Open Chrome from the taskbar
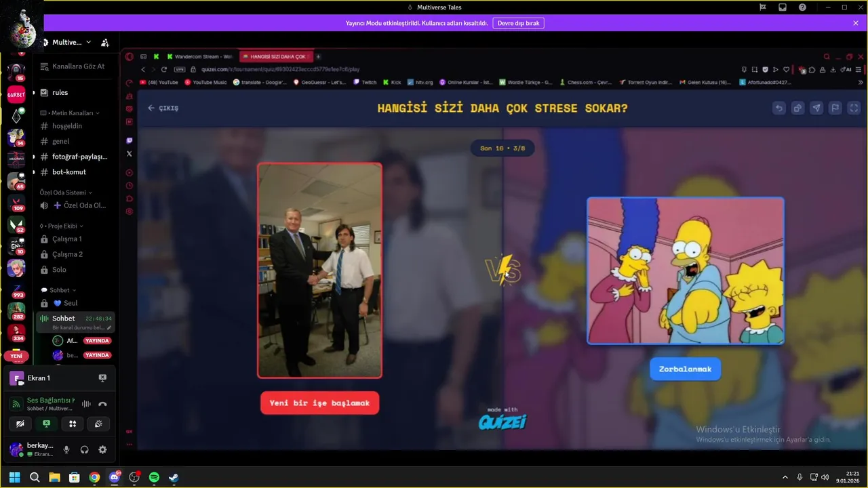Viewport: 868px width, 488px height. click(94, 477)
